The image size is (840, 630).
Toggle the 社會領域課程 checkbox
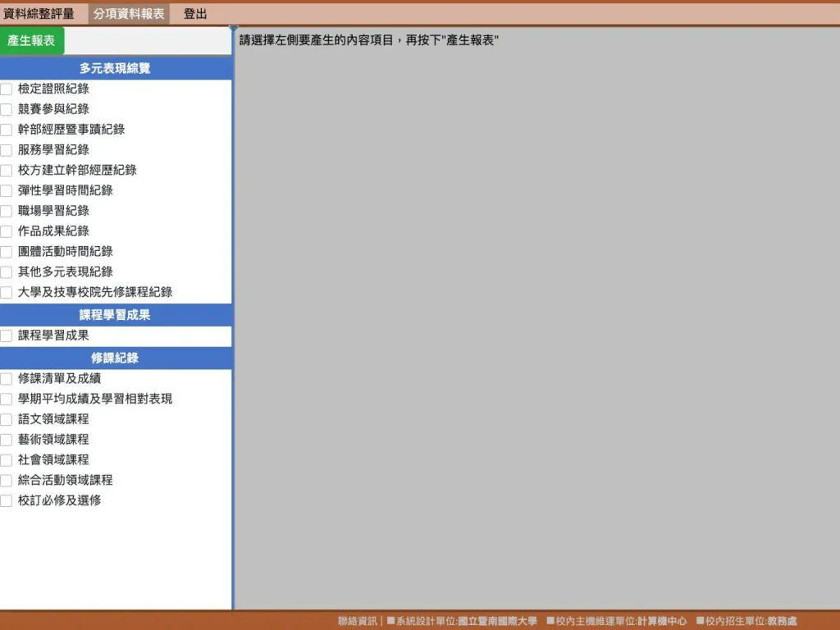(x=7, y=460)
